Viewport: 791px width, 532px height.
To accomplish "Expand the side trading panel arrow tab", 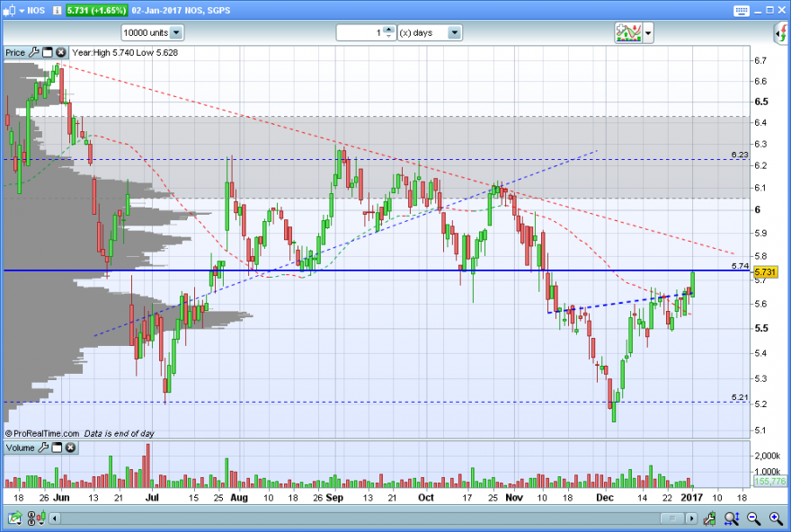I will pos(781,34).
